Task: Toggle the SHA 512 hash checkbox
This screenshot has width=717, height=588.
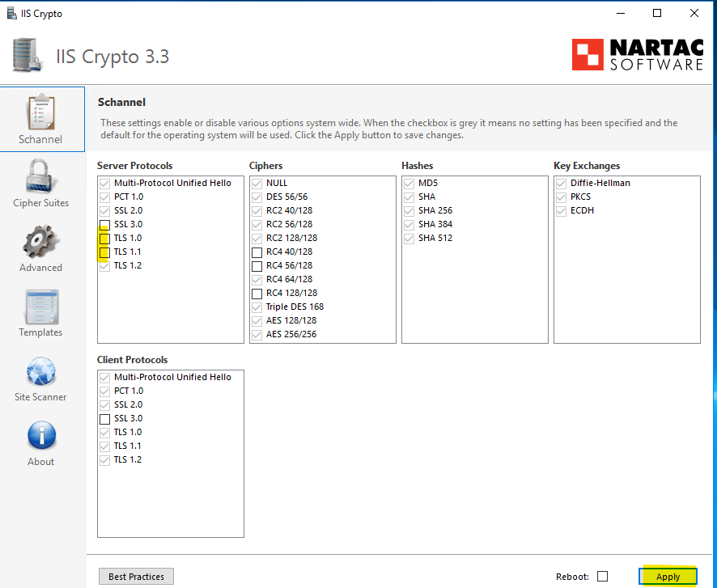Action: (409, 239)
